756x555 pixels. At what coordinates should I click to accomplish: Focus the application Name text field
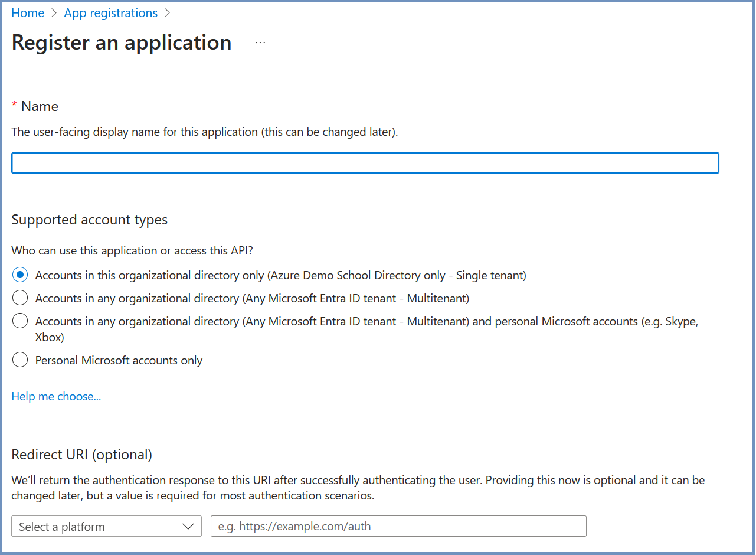pyautogui.click(x=365, y=163)
